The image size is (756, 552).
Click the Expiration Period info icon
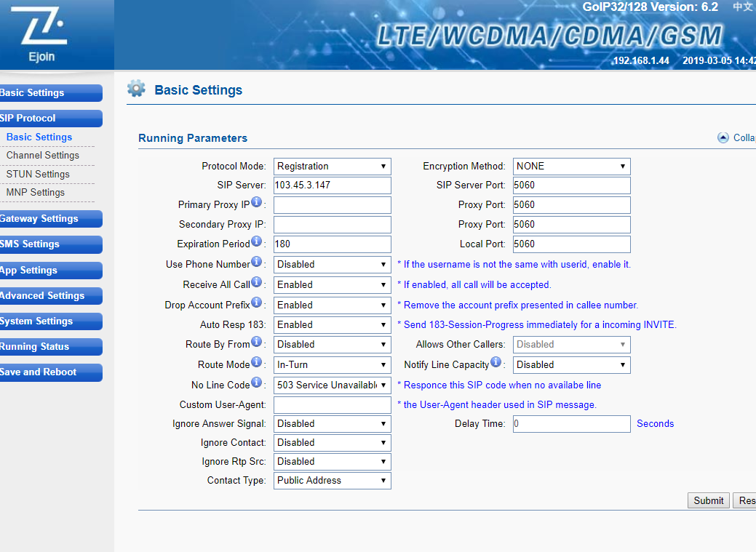257,242
